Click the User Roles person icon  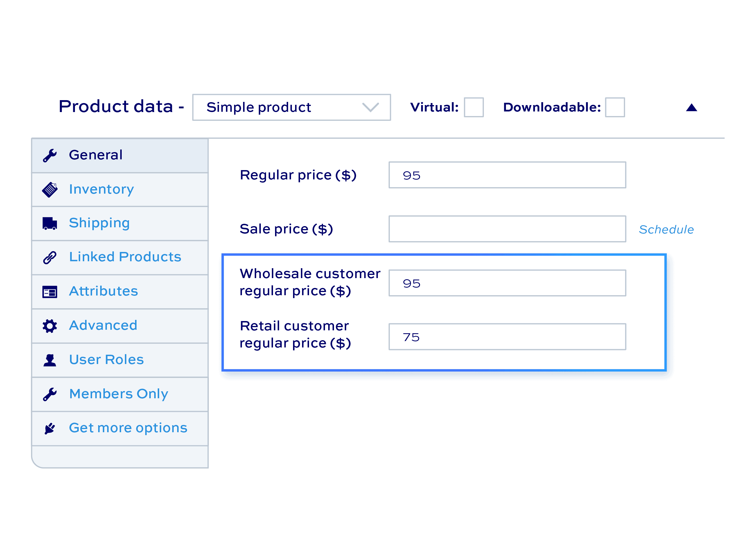50,360
